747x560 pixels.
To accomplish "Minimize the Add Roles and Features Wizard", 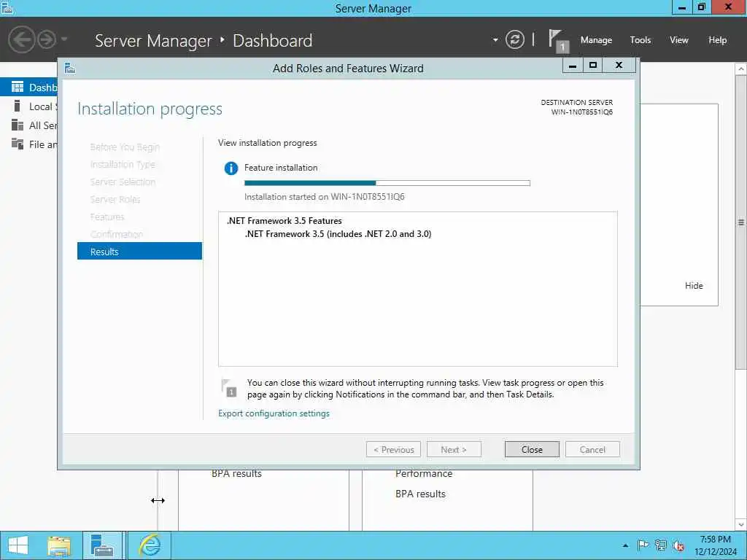I will click(573, 66).
